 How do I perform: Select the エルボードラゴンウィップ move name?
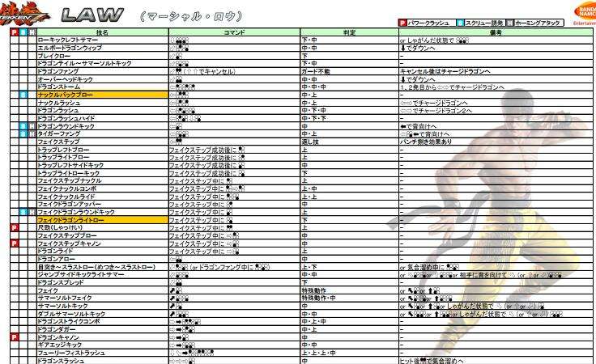70,48
